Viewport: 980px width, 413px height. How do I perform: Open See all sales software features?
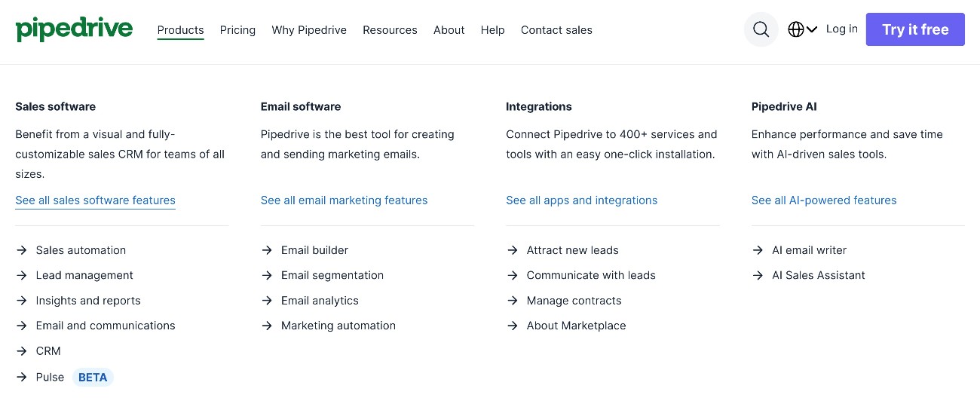[95, 200]
